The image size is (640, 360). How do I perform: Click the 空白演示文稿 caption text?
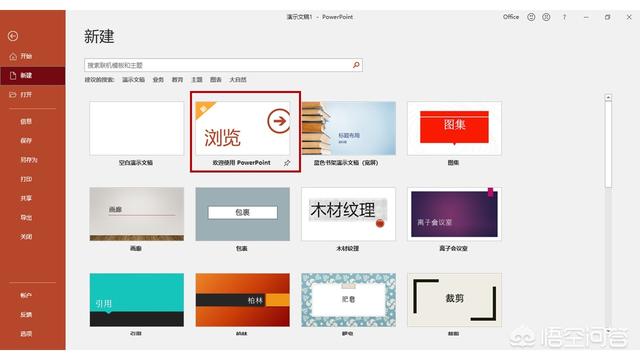pyautogui.click(x=136, y=162)
